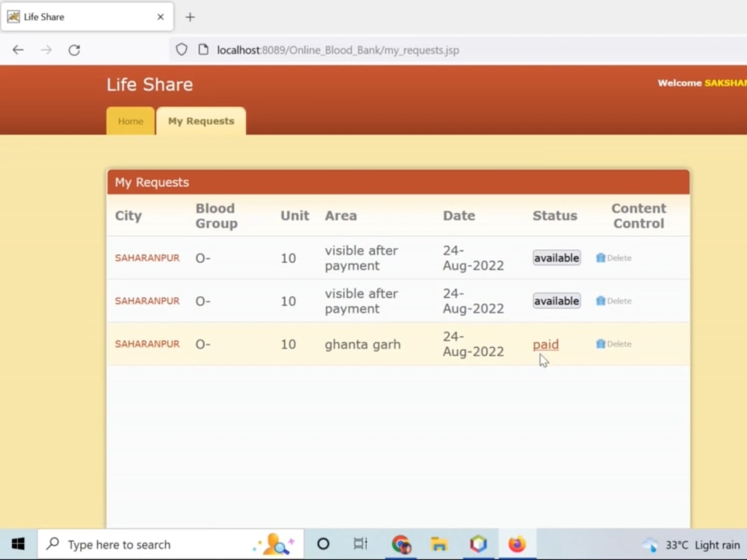
Task: Click Delete icon on the first available request
Action: 613,257
